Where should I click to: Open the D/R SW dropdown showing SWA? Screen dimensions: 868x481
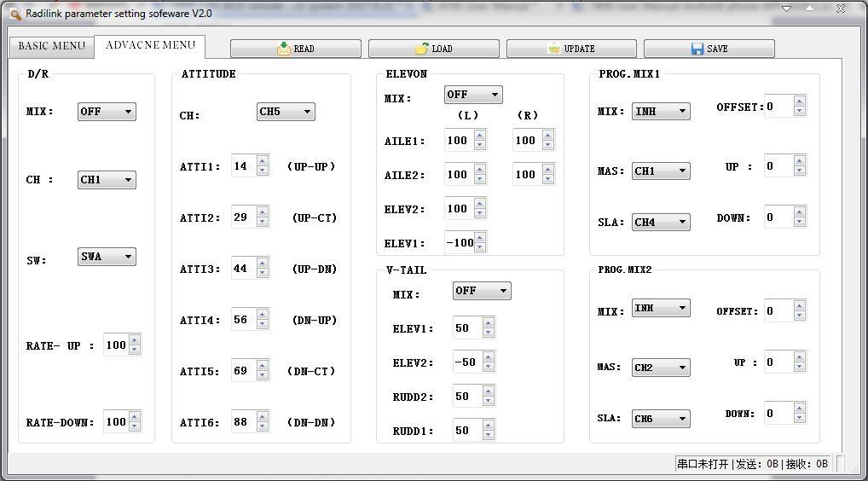(107, 257)
